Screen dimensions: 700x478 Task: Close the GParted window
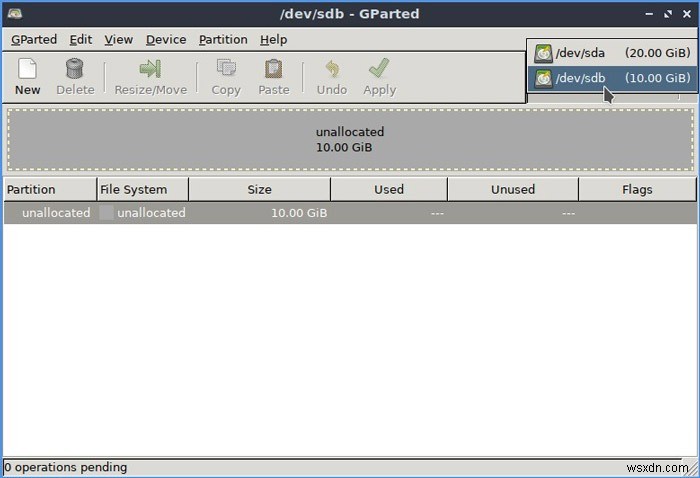tap(687, 14)
